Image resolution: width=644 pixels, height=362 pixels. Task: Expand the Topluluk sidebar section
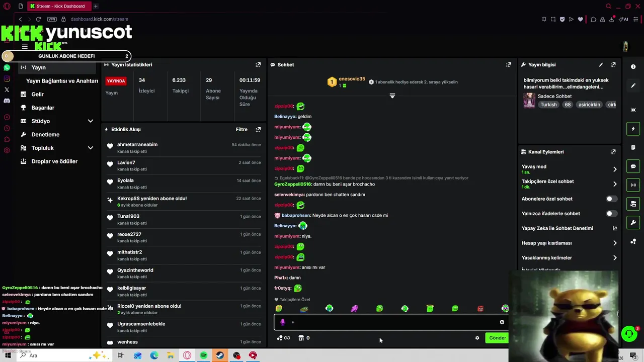click(91, 148)
